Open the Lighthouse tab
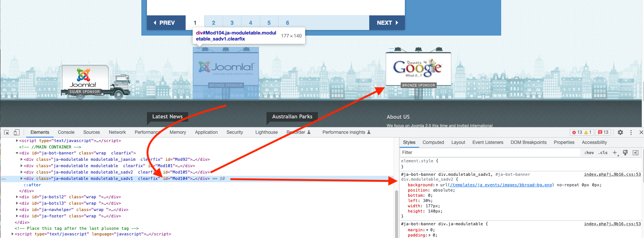644x238 pixels. point(267,132)
